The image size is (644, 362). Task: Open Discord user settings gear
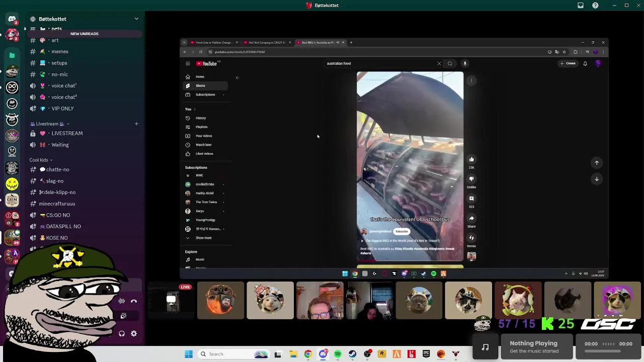pos(134,333)
